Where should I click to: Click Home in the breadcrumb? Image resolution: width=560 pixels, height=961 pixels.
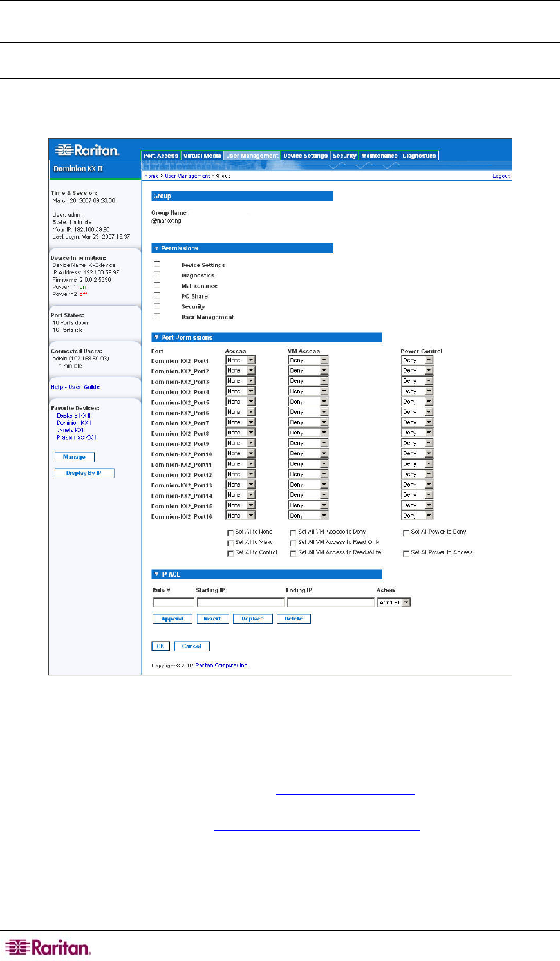click(151, 176)
